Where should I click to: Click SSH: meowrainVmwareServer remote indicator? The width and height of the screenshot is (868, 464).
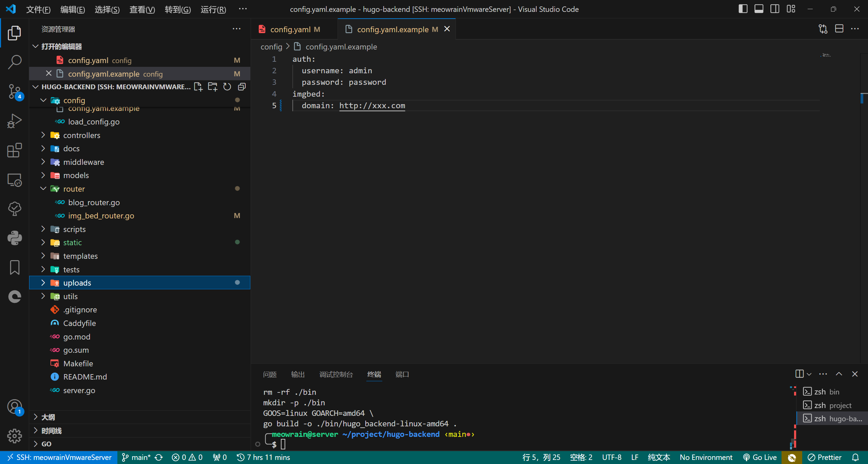(59, 457)
